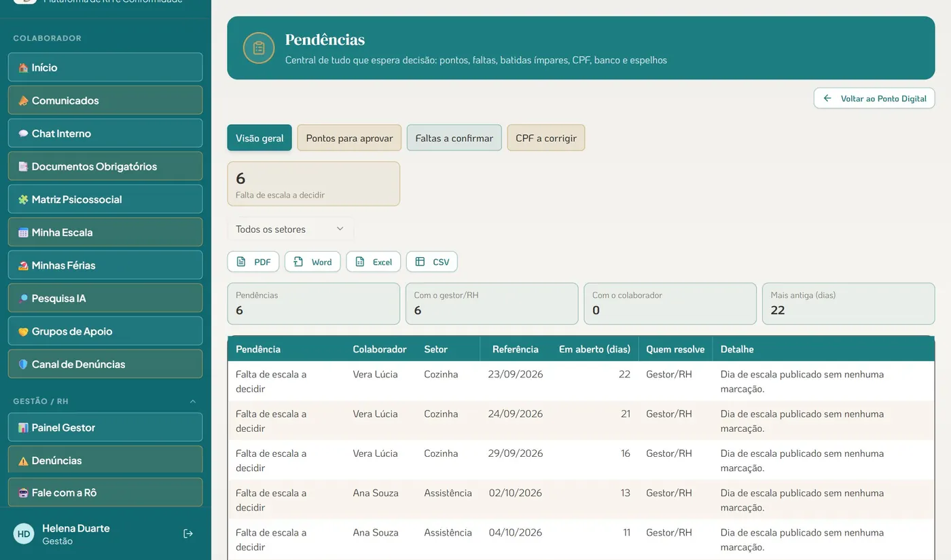Click the Falta de escala a decidir card

tap(314, 184)
